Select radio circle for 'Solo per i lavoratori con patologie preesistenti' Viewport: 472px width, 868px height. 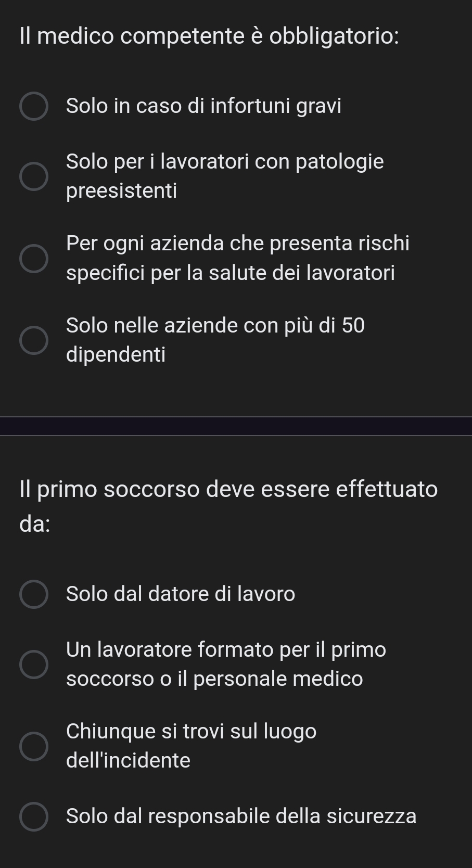pos(34,176)
